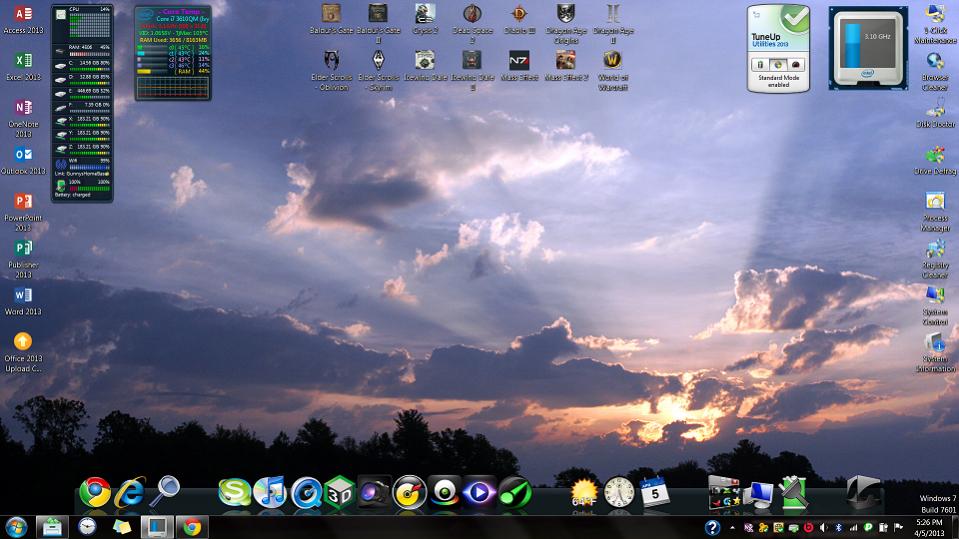Open the sticky notes taskbar icon
Image resolution: width=959 pixels, height=539 pixels.
pyautogui.click(x=122, y=527)
